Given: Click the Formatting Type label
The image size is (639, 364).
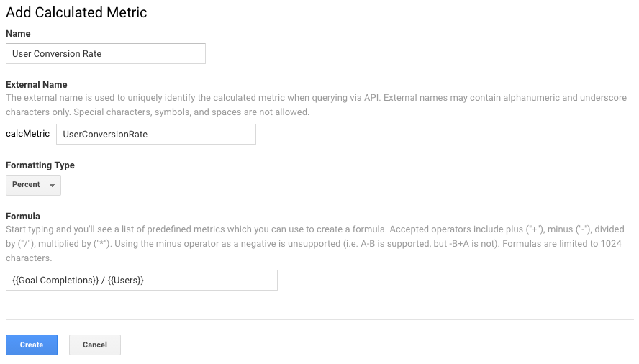Looking at the screenshot, I should 40,165.
